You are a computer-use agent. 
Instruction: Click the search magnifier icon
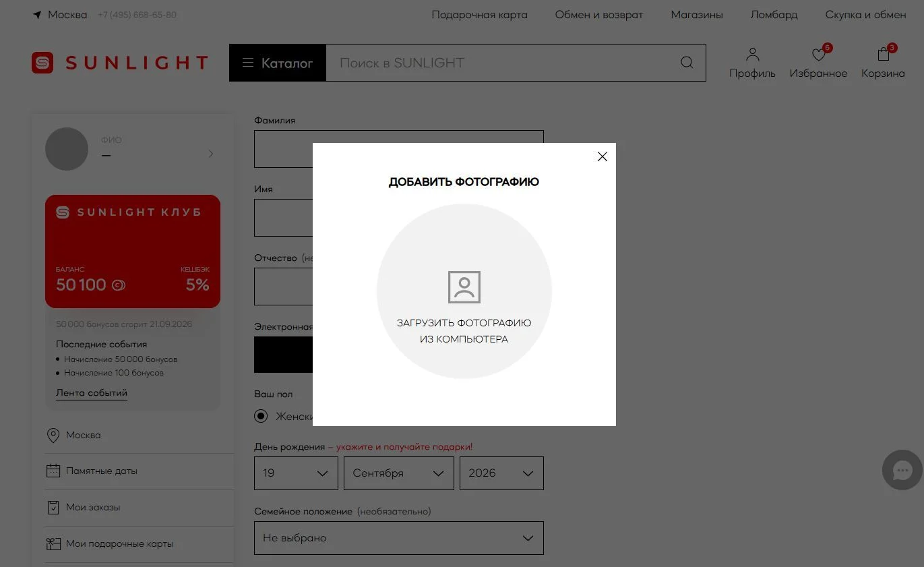pos(687,63)
